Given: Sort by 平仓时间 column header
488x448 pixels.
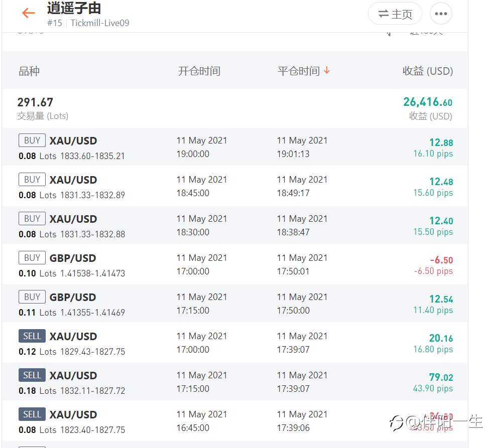Looking at the screenshot, I should coord(299,71).
